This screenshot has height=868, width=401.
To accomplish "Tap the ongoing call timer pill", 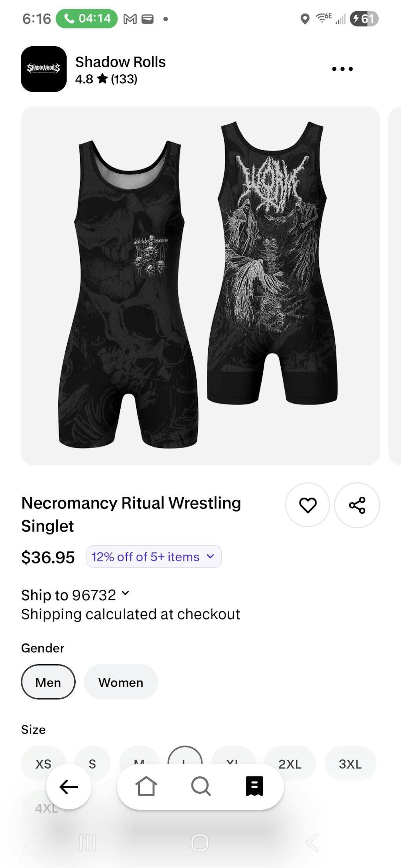I will 87,18.
